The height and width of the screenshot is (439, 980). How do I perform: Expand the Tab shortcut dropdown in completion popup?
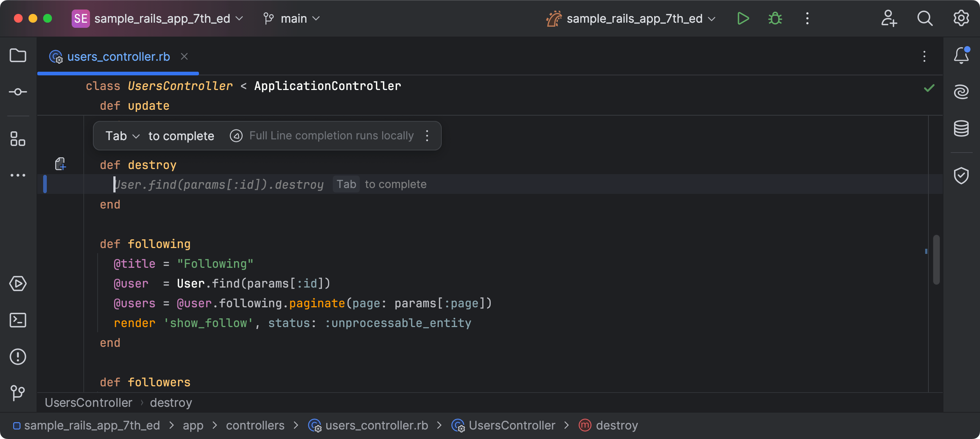coord(122,136)
